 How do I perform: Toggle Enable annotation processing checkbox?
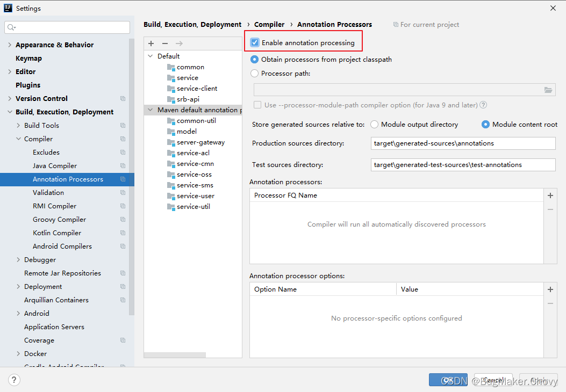click(255, 42)
